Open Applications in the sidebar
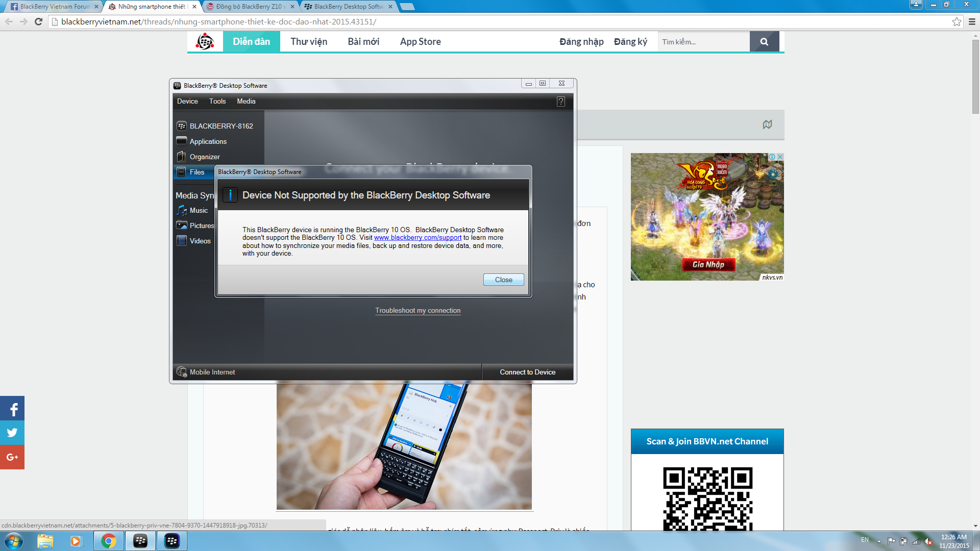This screenshot has height=551, width=980. (x=208, y=141)
